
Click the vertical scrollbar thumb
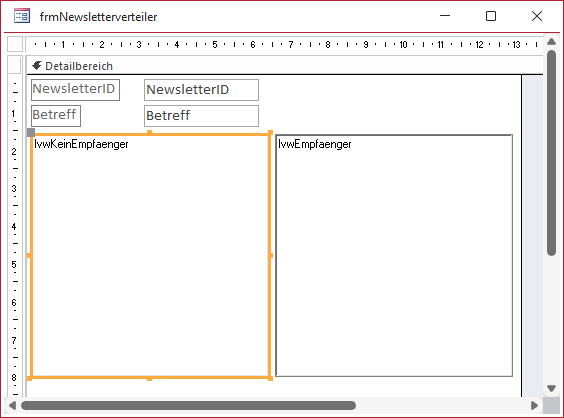(551, 153)
